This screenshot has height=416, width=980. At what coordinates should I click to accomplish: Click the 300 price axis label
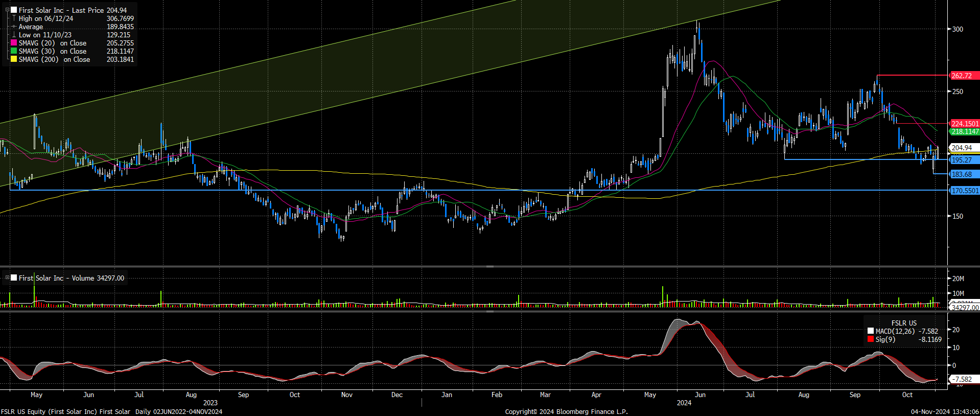tap(958, 29)
